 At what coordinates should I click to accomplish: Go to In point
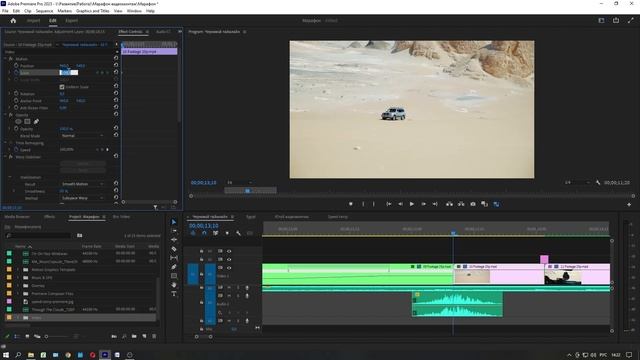389,204
